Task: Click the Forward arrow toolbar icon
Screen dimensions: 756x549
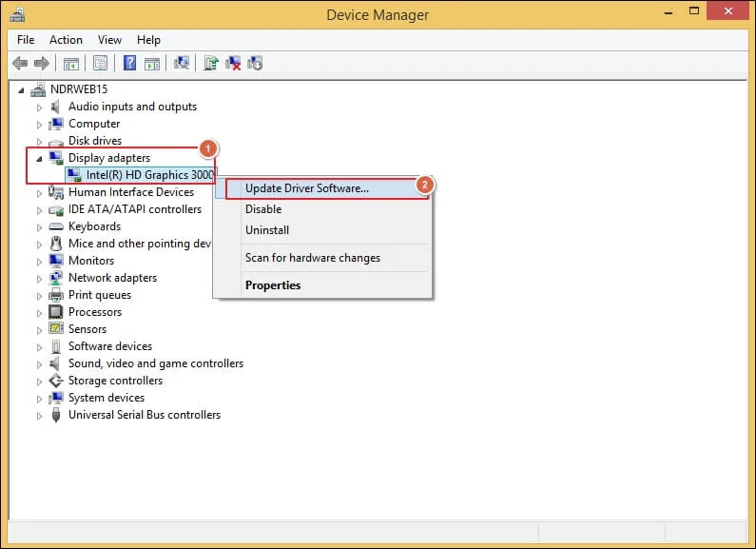Action: [42, 63]
